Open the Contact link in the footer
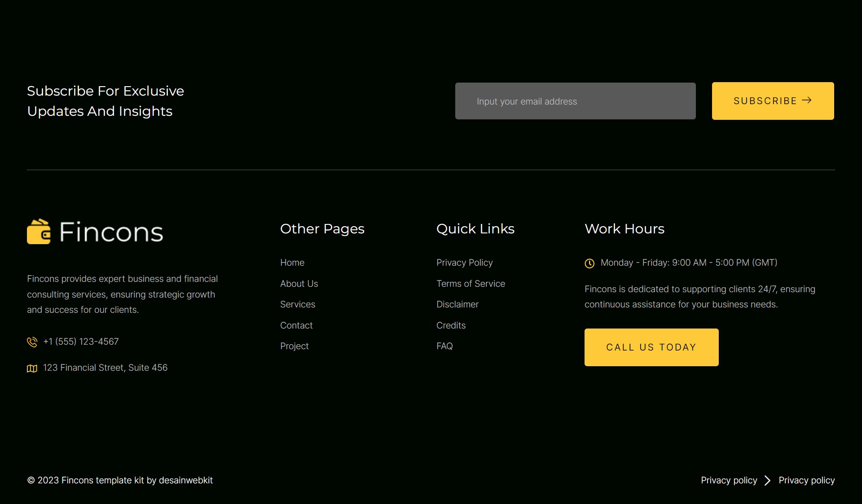The image size is (862, 504). tap(296, 325)
